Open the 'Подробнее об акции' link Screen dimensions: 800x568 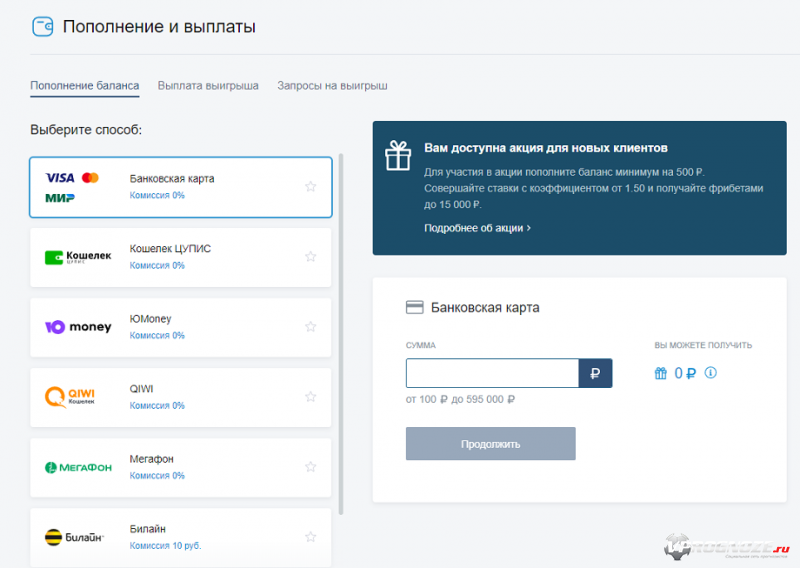pyautogui.click(x=477, y=228)
